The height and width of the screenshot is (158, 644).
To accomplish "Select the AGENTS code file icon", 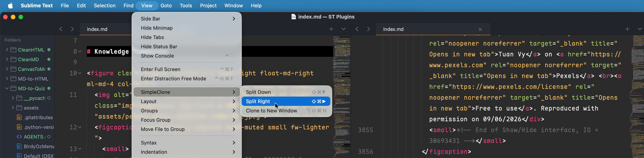I will point(19,137).
